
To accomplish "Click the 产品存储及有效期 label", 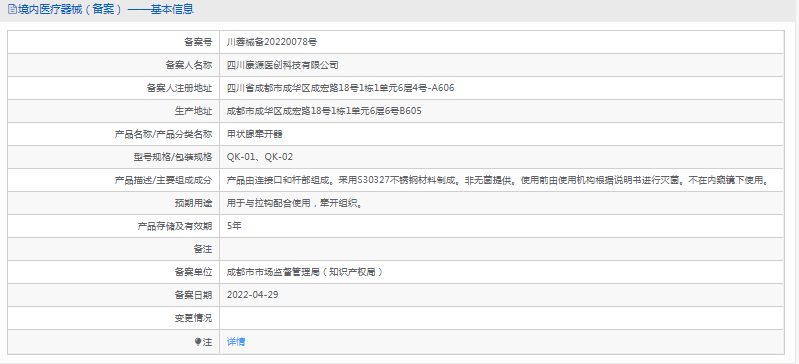I will pos(175,226).
